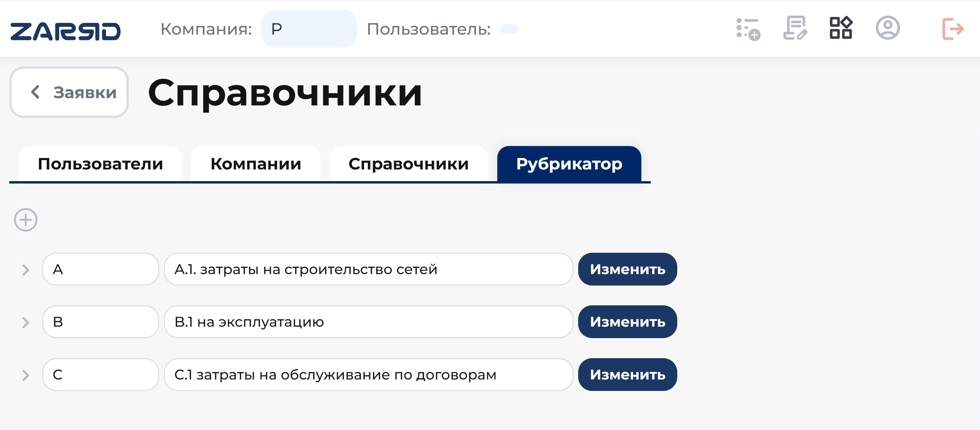Screen dimensions: 980x430
Task: Open the document edit icon
Action: point(795,28)
